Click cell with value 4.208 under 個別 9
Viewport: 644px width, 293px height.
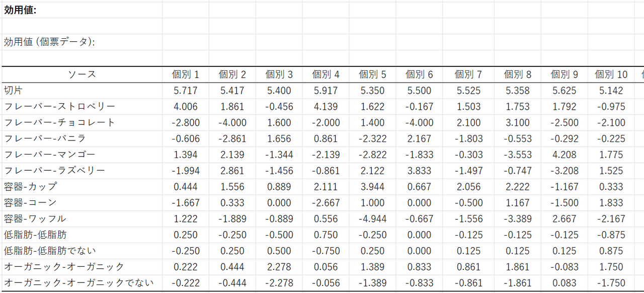(x=564, y=155)
